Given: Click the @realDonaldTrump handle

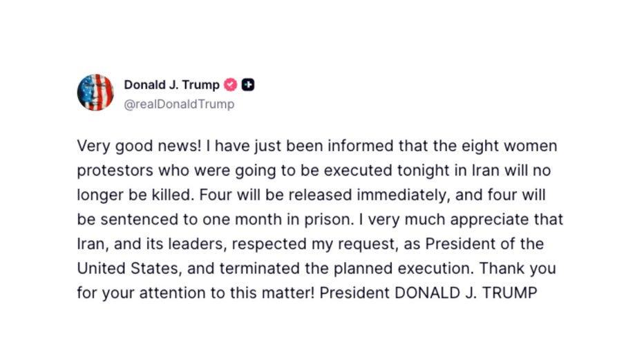Looking at the screenshot, I should click(179, 104).
